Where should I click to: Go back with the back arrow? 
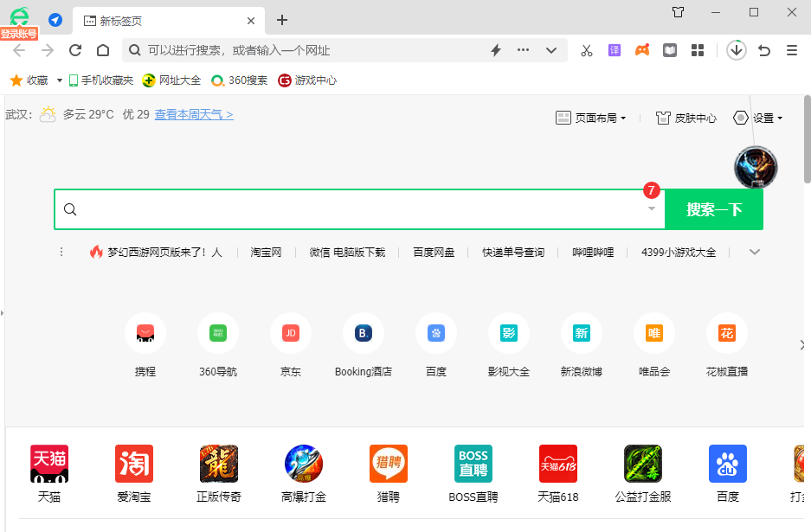point(19,50)
